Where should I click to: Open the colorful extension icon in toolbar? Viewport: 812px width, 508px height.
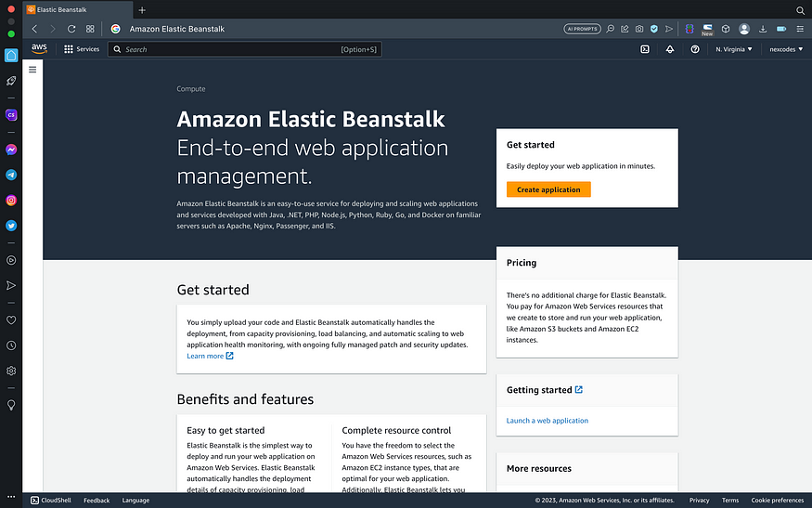point(690,29)
